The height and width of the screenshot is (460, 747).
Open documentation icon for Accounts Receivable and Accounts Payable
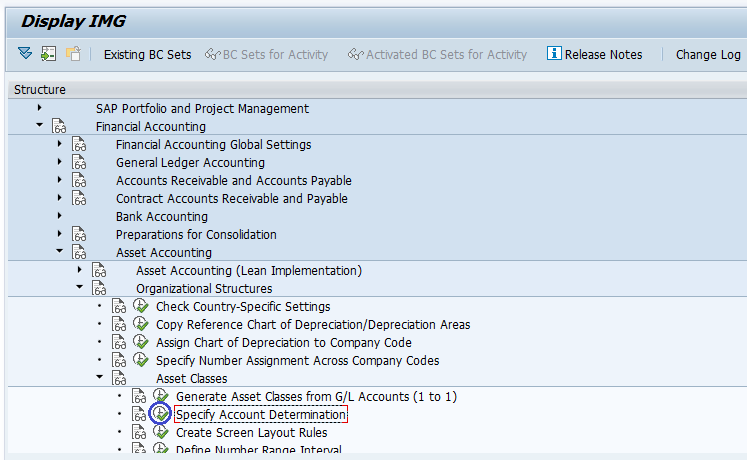[79, 180]
